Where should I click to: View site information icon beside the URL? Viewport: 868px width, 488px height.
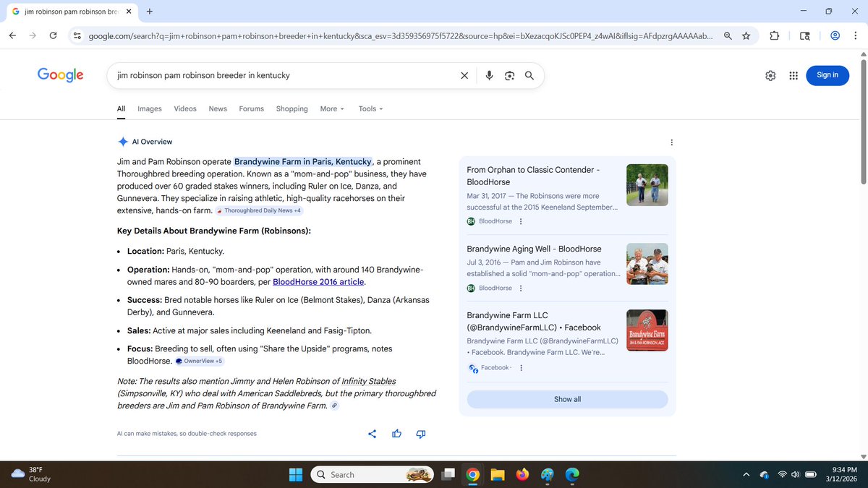tap(77, 35)
